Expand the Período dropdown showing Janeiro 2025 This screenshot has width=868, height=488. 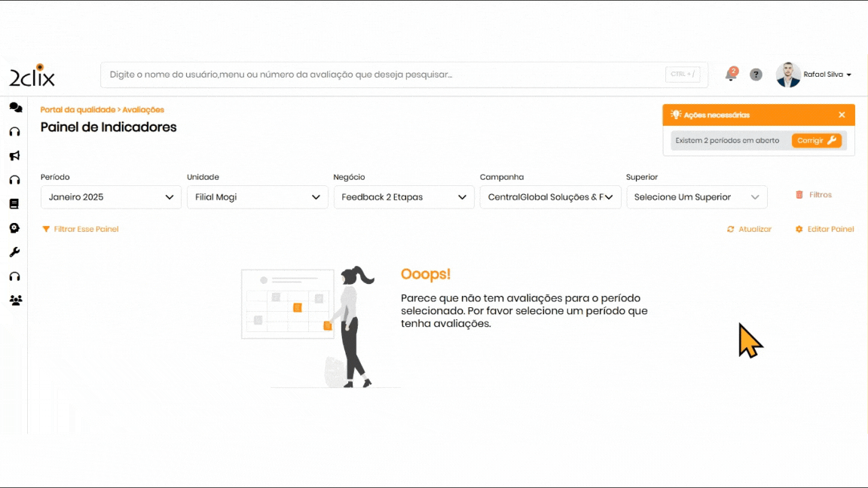(111, 197)
